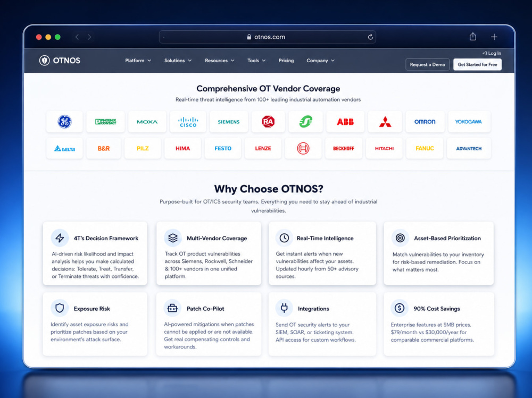This screenshot has width=532, height=398.
Task: Click the B&R vendor tile
Action: tap(104, 148)
